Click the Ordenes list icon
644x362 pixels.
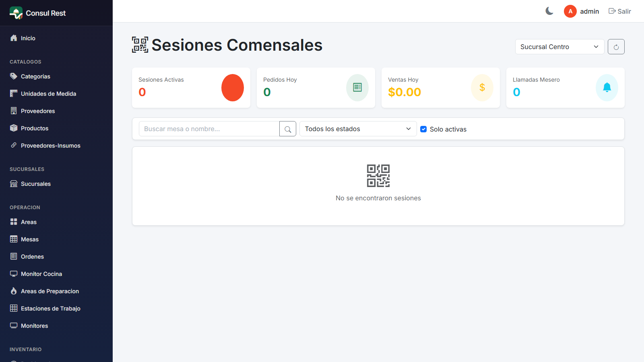[14, 256]
